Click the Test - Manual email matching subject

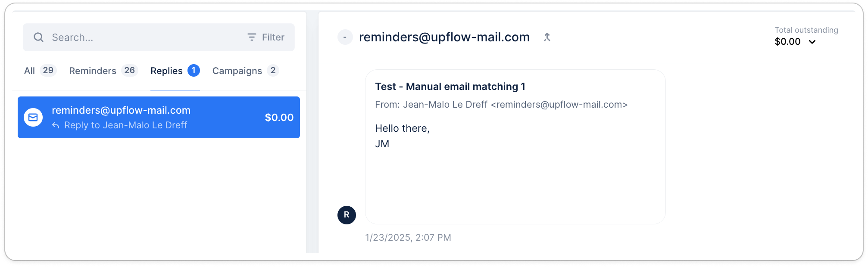[450, 87]
